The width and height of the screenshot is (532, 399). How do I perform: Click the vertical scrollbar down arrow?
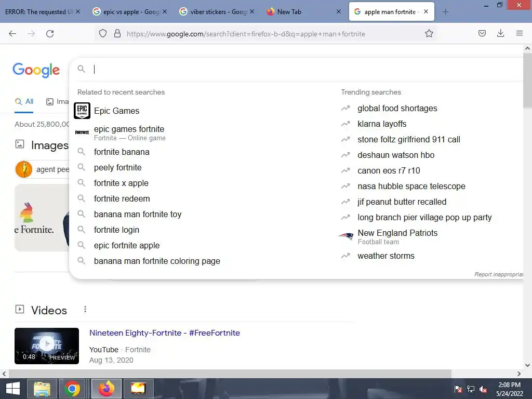tap(527, 365)
